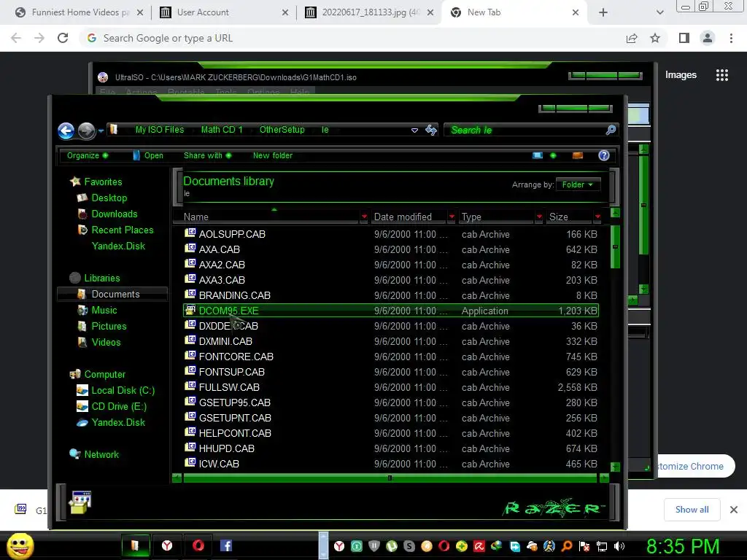The width and height of the screenshot is (747, 560).
Task: Open the Share with dropdown
Action: 207,156
